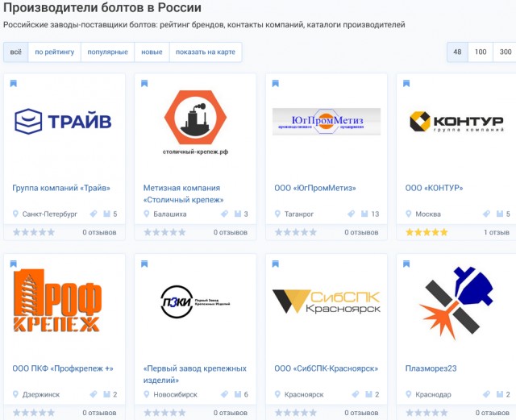Image resolution: width=516 pixels, height=420 pixels.
Task: Open «показать на карте» view
Action: (x=206, y=52)
